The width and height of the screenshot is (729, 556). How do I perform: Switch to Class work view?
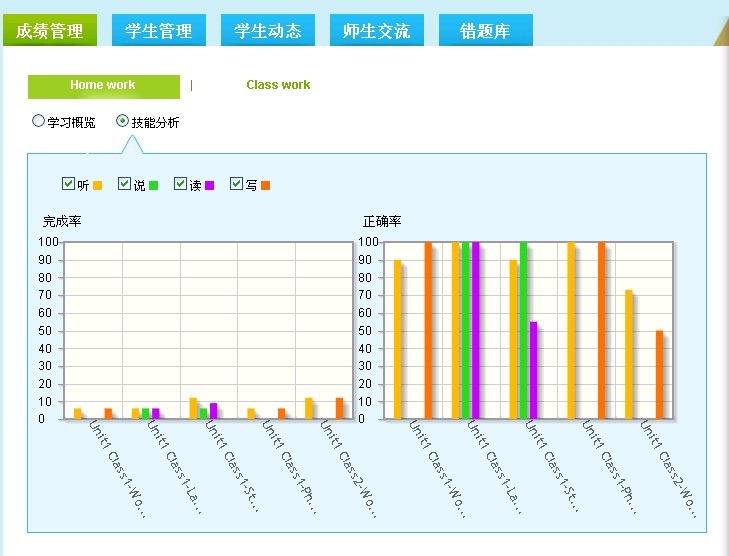[278, 86]
